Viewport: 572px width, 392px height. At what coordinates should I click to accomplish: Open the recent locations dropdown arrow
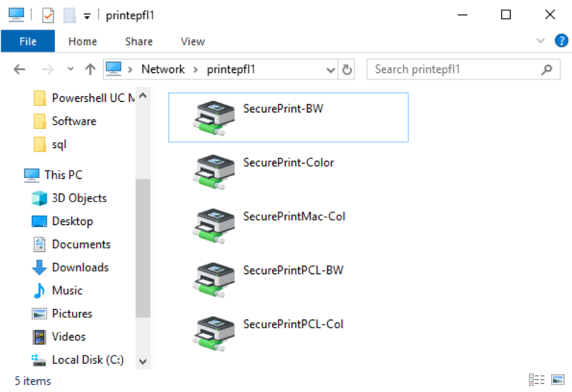(71, 69)
